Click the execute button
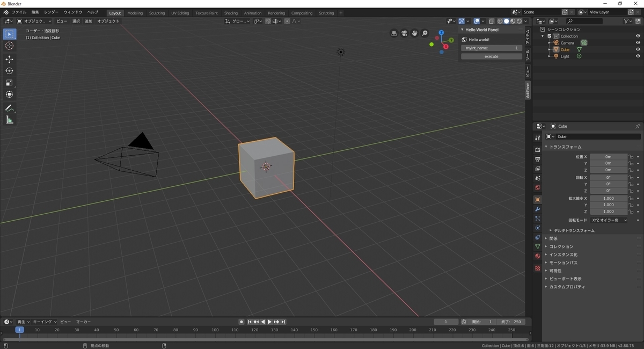 pyautogui.click(x=492, y=56)
